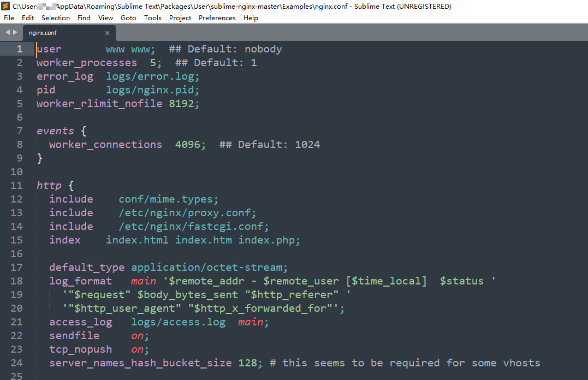Click on 'tcp_nopush' directive
The image size is (588, 380).
tap(81, 349)
